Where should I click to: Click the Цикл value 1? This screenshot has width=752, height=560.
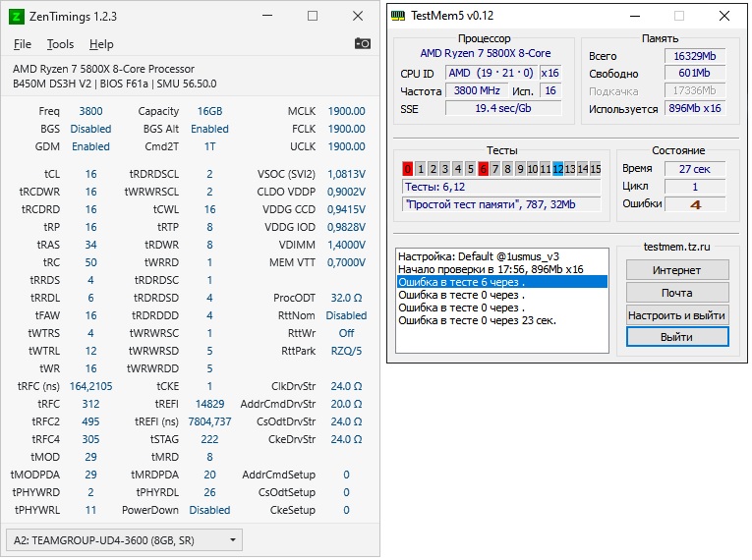tap(695, 187)
